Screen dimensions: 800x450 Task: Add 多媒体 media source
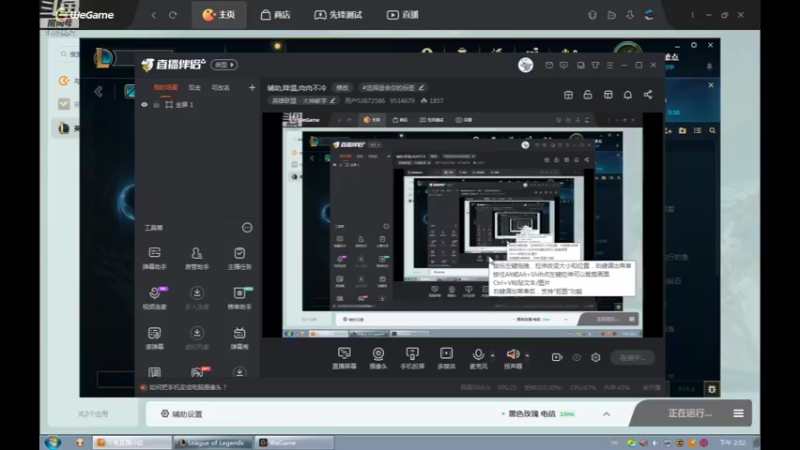pos(446,358)
